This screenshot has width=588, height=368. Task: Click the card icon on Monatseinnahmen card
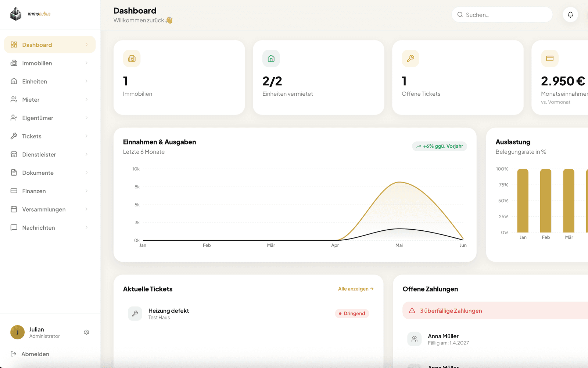(550, 59)
